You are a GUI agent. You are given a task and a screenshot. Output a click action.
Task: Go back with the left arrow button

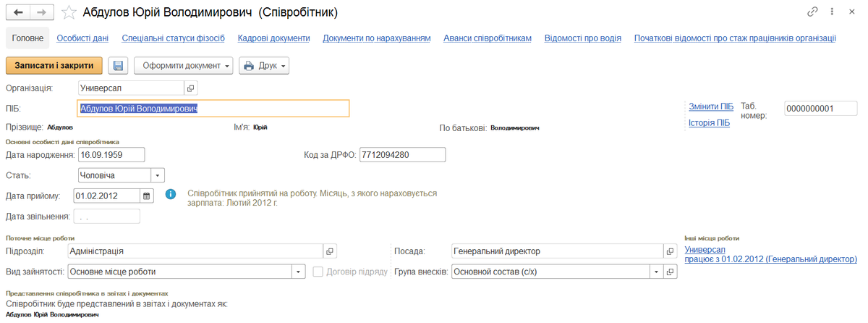[18, 12]
